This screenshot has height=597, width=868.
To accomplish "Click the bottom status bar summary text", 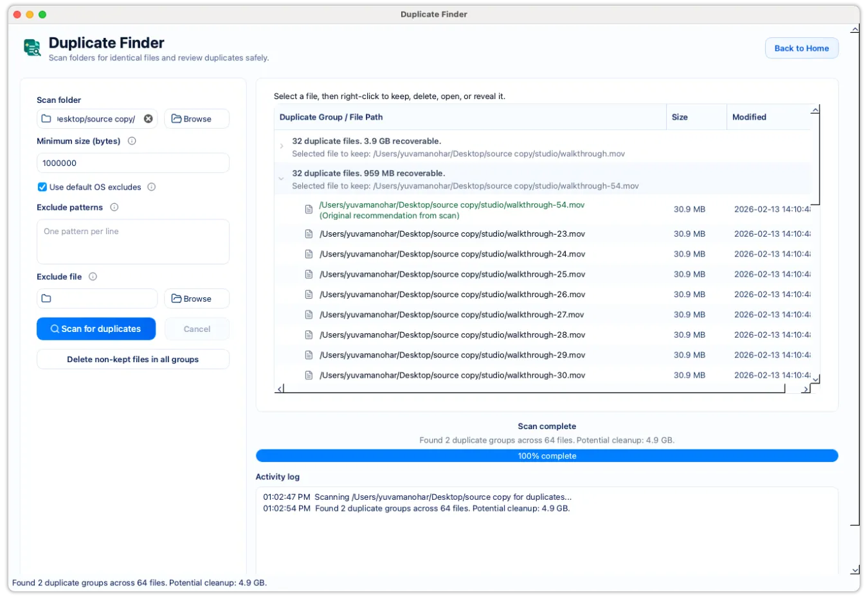I will pyautogui.click(x=140, y=583).
